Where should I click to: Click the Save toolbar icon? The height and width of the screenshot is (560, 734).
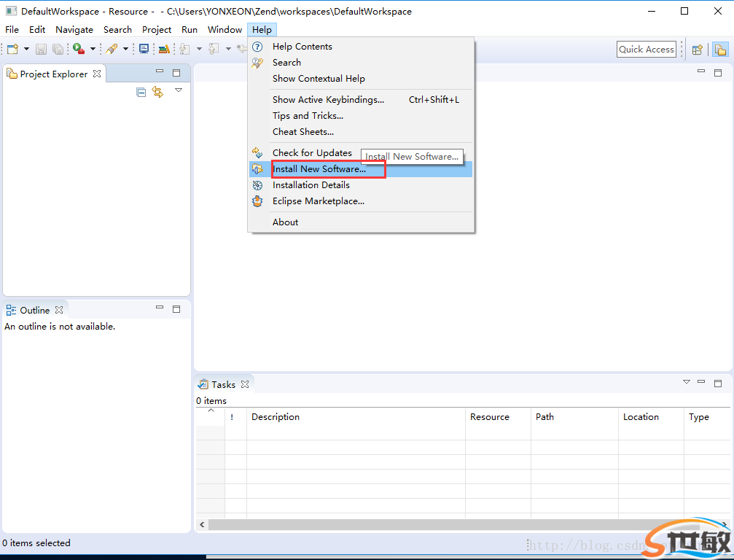pos(42,49)
